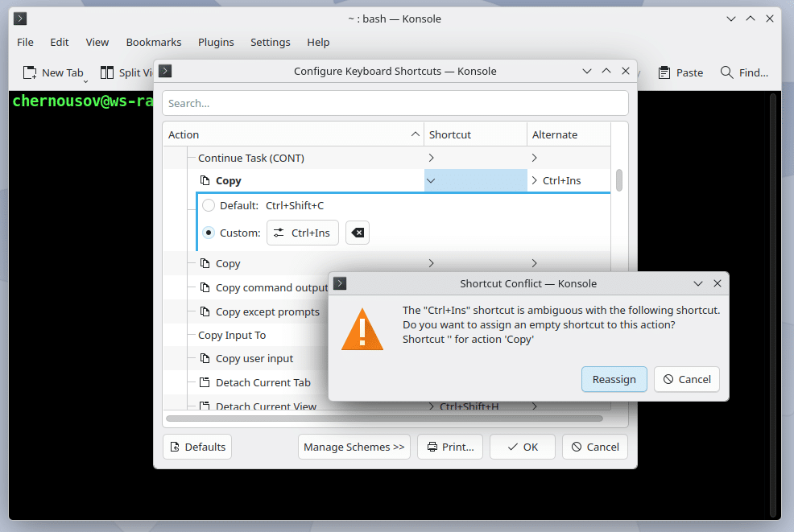
Task: Click the Shortcut column header
Action: tap(475, 134)
